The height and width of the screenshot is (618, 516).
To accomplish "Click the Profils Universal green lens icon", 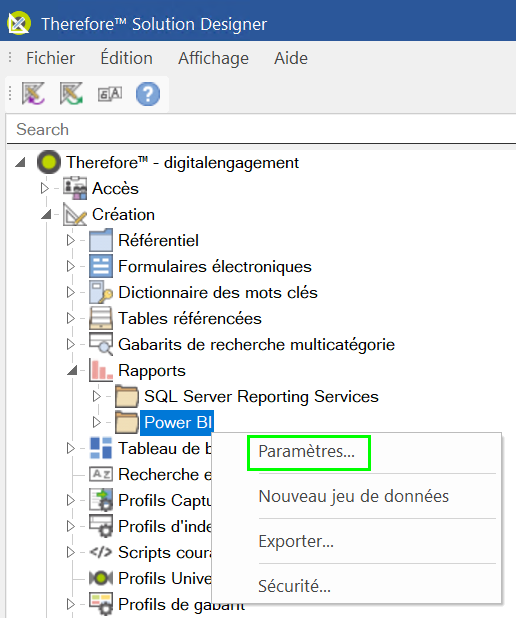I will click(101, 578).
